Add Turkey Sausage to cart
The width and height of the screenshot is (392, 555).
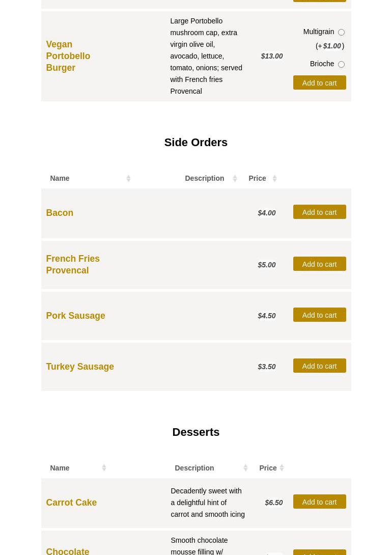(319, 366)
